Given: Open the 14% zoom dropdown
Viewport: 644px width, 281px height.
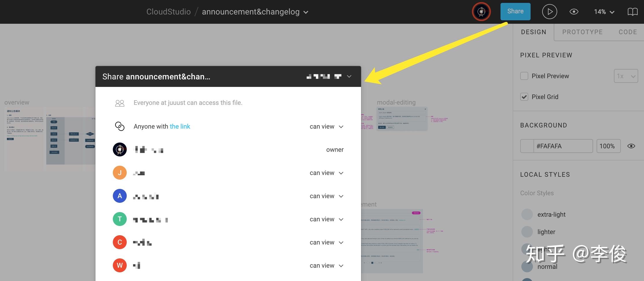Looking at the screenshot, I should tap(604, 12).
